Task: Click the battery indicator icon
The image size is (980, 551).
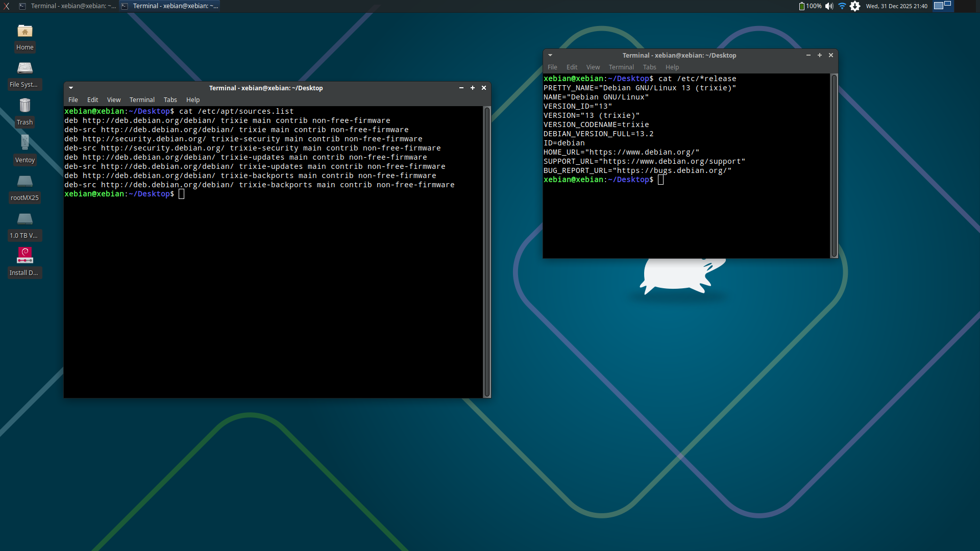Action: pyautogui.click(x=801, y=6)
